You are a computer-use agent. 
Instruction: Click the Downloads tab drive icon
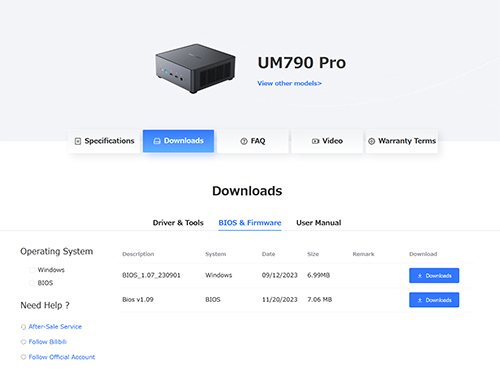point(157,141)
